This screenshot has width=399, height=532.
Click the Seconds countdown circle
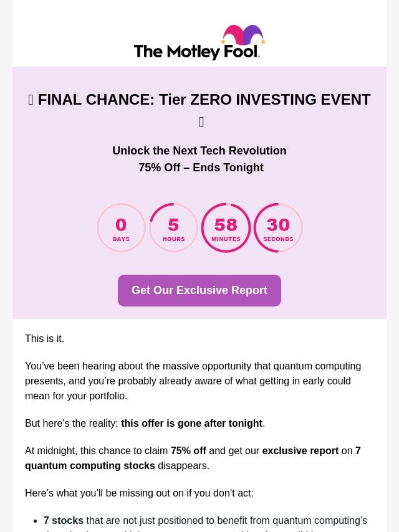(x=278, y=228)
